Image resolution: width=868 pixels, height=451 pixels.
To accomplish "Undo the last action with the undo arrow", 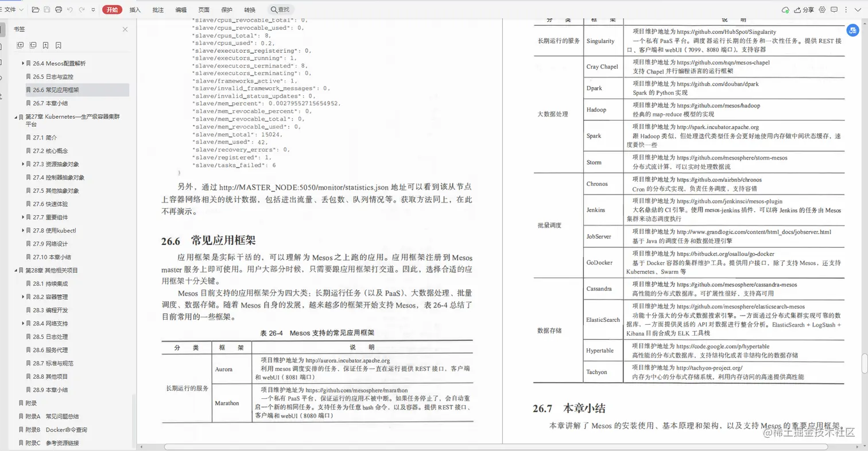I will pos(70,9).
